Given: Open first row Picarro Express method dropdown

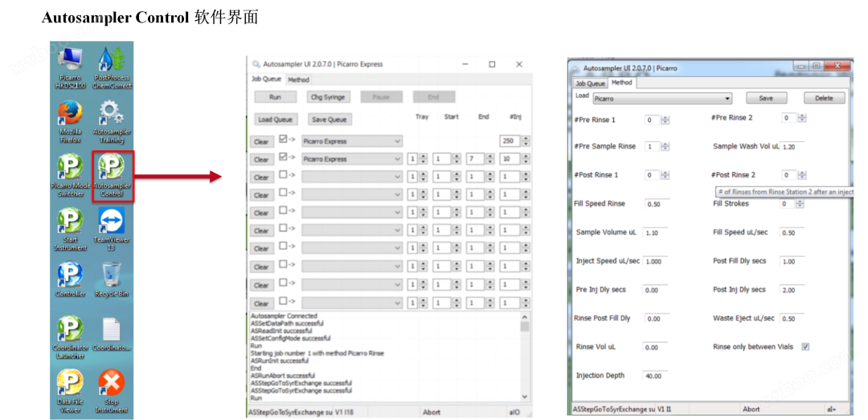Looking at the screenshot, I should click(x=352, y=141).
